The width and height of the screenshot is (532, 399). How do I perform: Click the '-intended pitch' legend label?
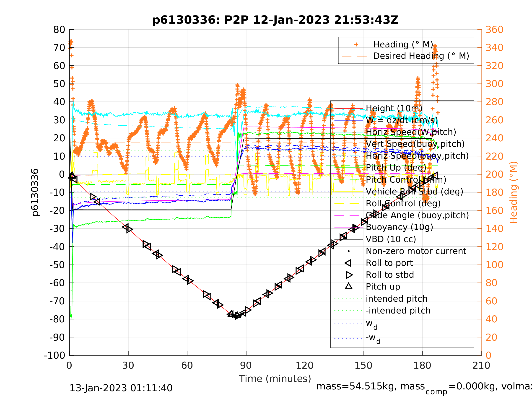coord(398,311)
